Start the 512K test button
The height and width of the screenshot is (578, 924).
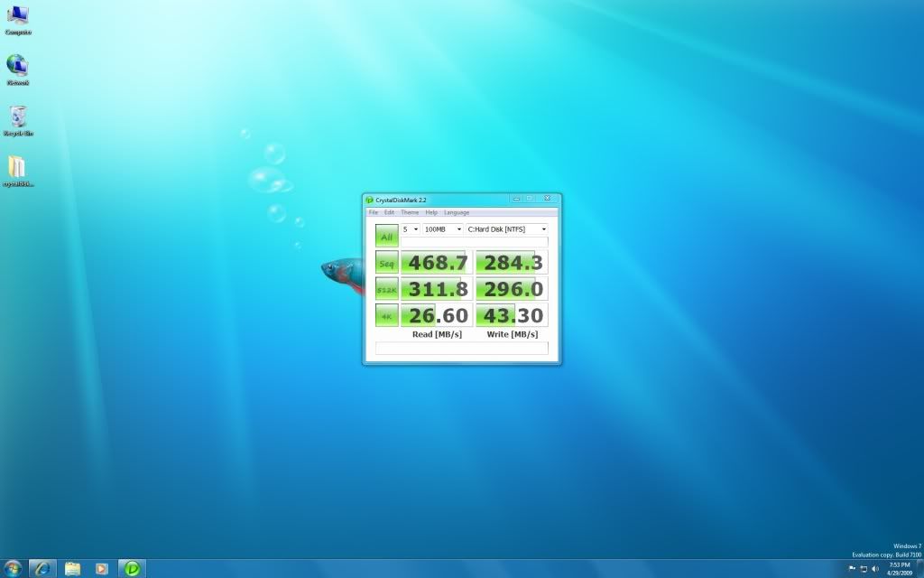pyautogui.click(x=386, y=289)
